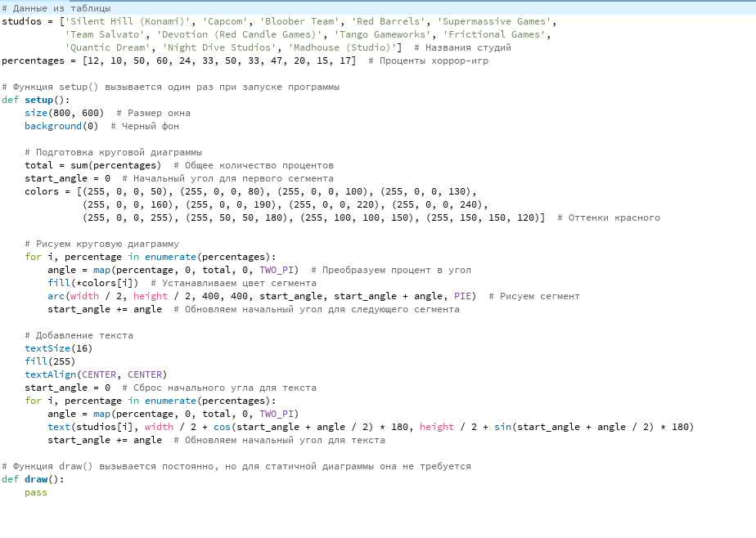This screenshot has width=756, height=538.
Task: Click the comment about draw() being called constantly
Action: pyautogui.click(x=236, y=466)
